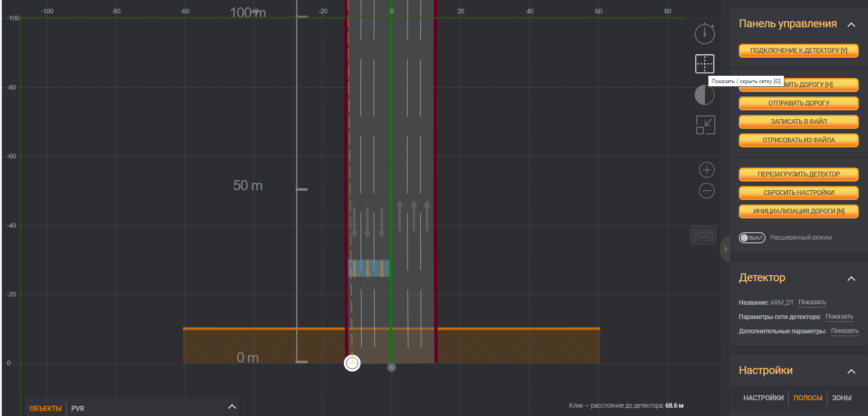Zoom in with the plus icon

[x=706, y=170]
